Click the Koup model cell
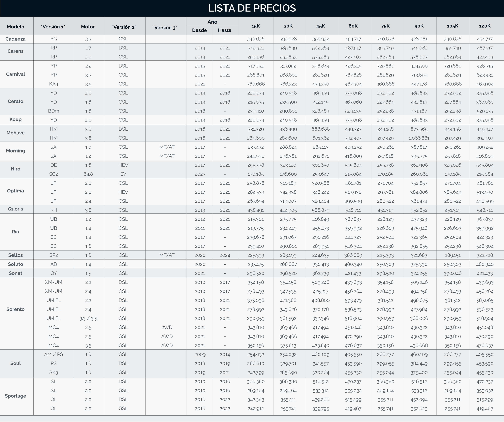The width and height of the screenshot is (504, 422). coord(16,119)
